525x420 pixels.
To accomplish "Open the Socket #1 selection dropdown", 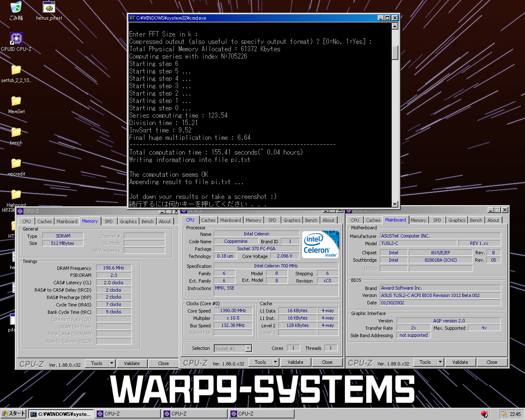I will [248, 348].
